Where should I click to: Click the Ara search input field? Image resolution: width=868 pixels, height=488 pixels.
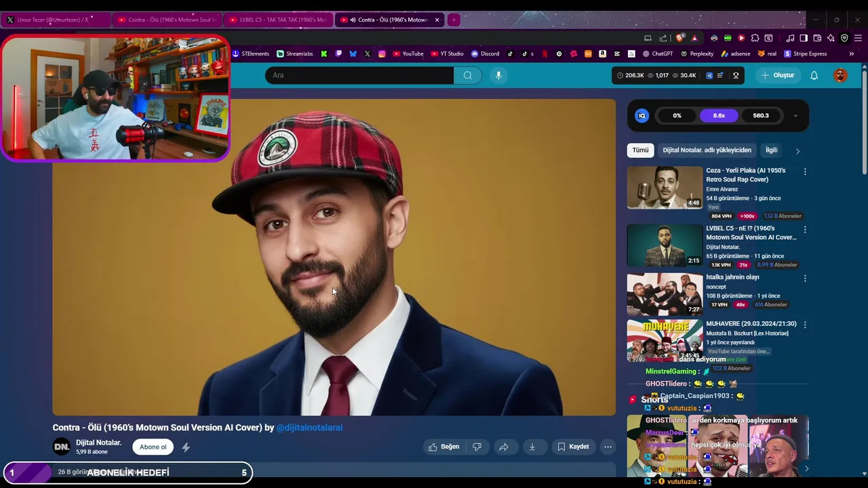[x=359, y=75]
